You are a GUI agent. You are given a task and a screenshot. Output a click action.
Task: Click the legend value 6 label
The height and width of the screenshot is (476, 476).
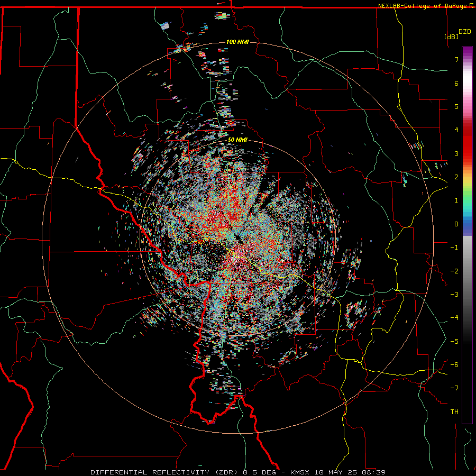click(456, 83)
